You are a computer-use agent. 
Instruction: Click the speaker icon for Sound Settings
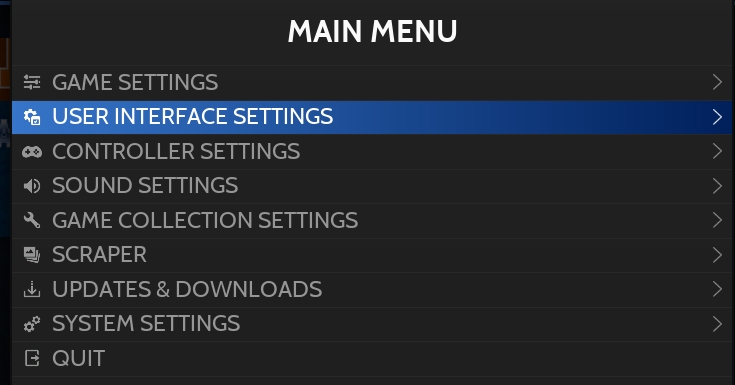pyautogui.click(x=32, y=186)
